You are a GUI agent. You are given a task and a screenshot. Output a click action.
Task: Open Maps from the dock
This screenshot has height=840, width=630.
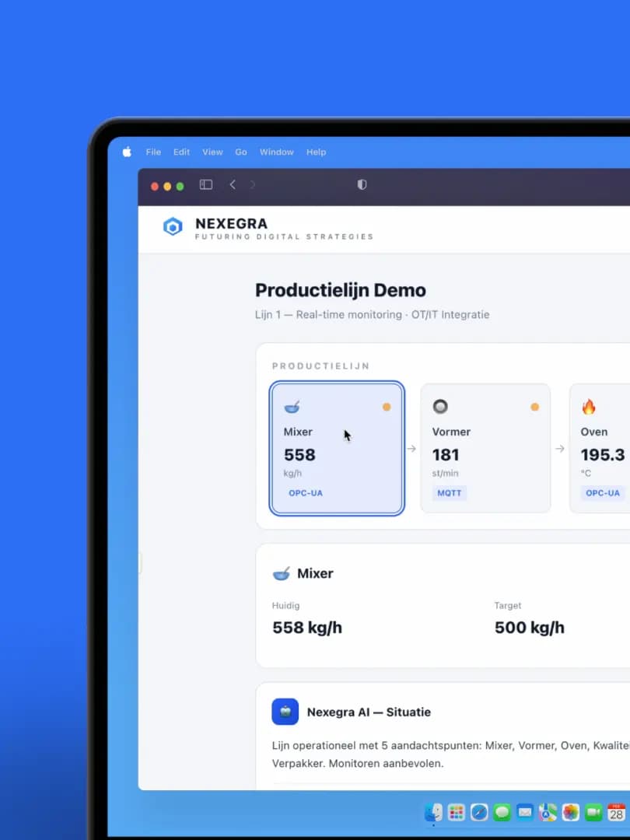[548, 812]
